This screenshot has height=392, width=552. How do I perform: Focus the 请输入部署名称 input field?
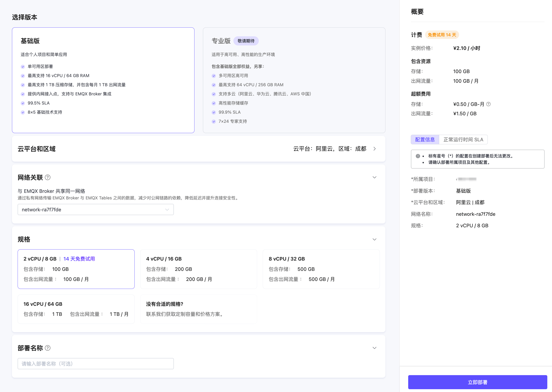95,363
